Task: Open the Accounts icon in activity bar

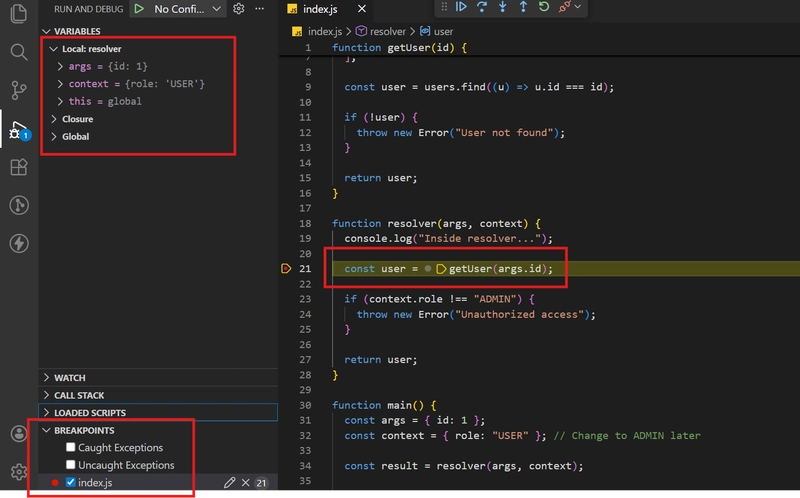Action: pyautogui.click(x=19, y=434)
